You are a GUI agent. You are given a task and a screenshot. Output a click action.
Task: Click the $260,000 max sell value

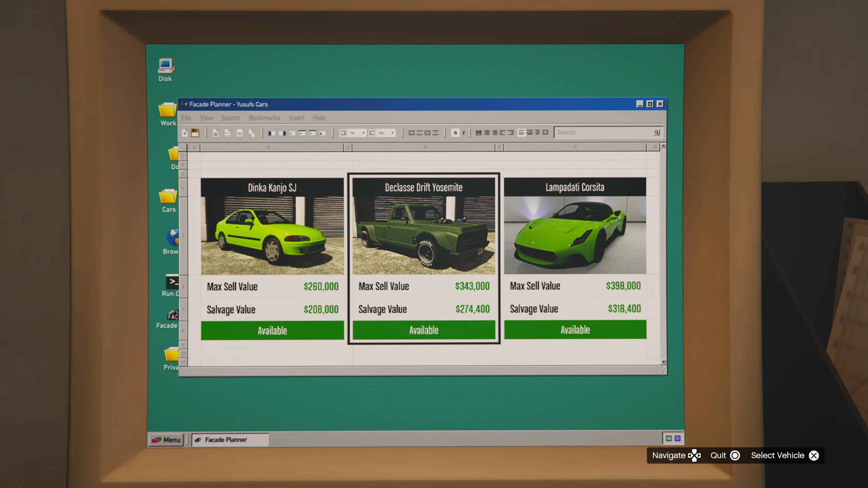click(321, 287)
